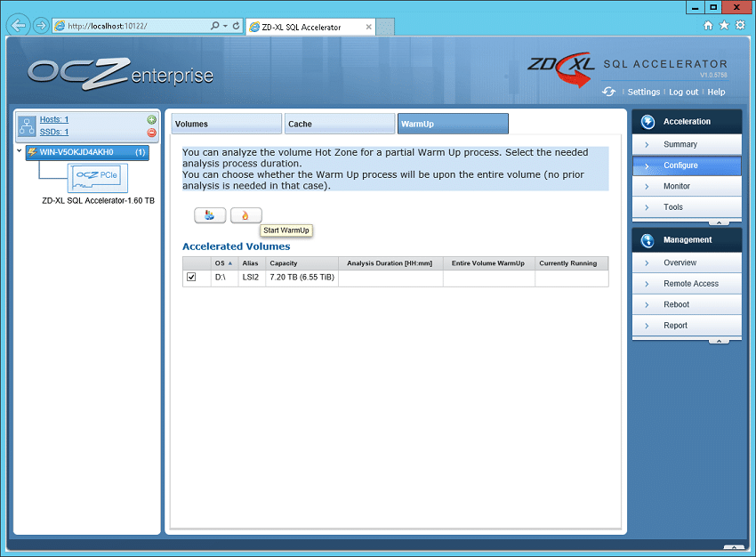The image size is (756, 557).
Task: Close the ZD-XL SQL Accelerator browser tab
Action: click(368, 27)
